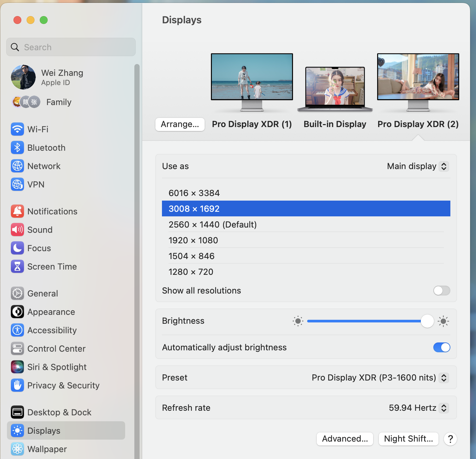476x459 pixels.
Task: Go to Sound settings
Action: click(66, 230)
